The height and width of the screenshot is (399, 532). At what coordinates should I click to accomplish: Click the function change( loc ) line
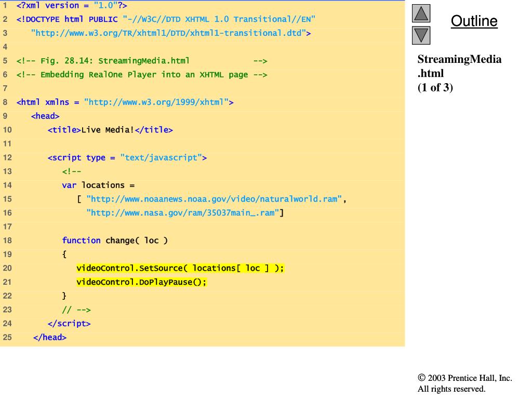tap(115, 241)
